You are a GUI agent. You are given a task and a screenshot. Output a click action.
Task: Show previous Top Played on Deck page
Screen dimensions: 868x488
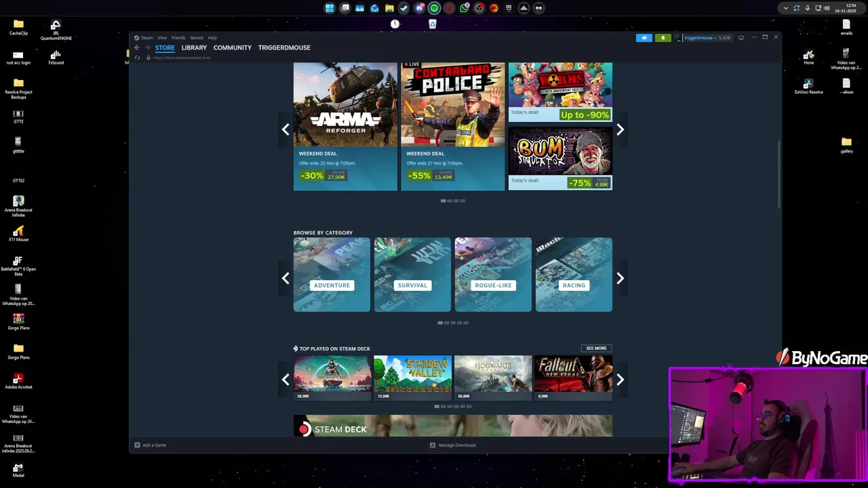tap(285, 380)
